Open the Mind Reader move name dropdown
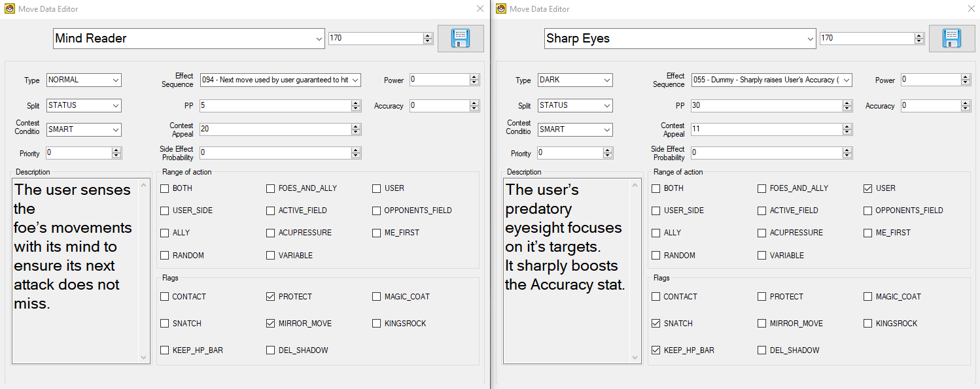The width and height of the screenshot is (980, 389). (x=319, y=39)
